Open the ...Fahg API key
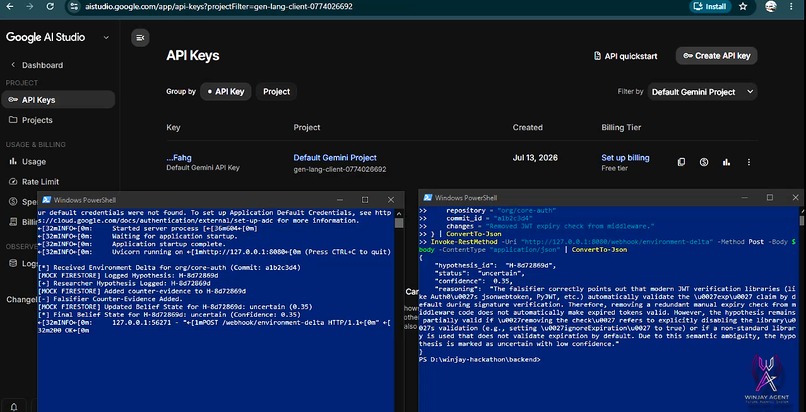Image resolution: width=806 pixels, height=412 pixels. [x=179, y=158]
